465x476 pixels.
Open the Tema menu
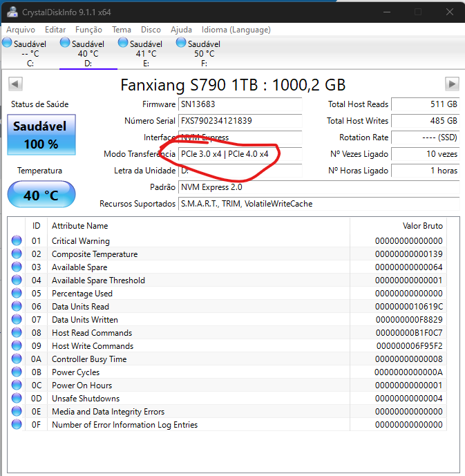pyautogui.click(x=122, y=30)
